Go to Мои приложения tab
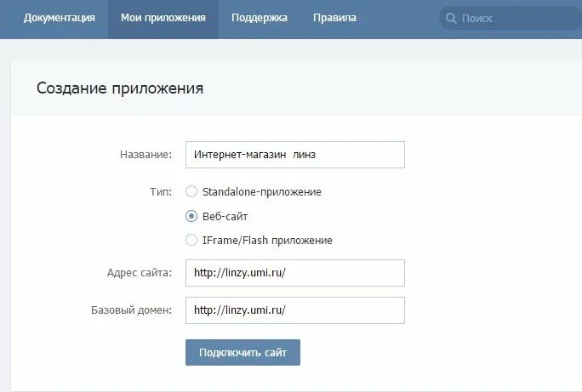The width and height of the screenshot is (582, 392). pyautogui.click(x=163, y=18)
